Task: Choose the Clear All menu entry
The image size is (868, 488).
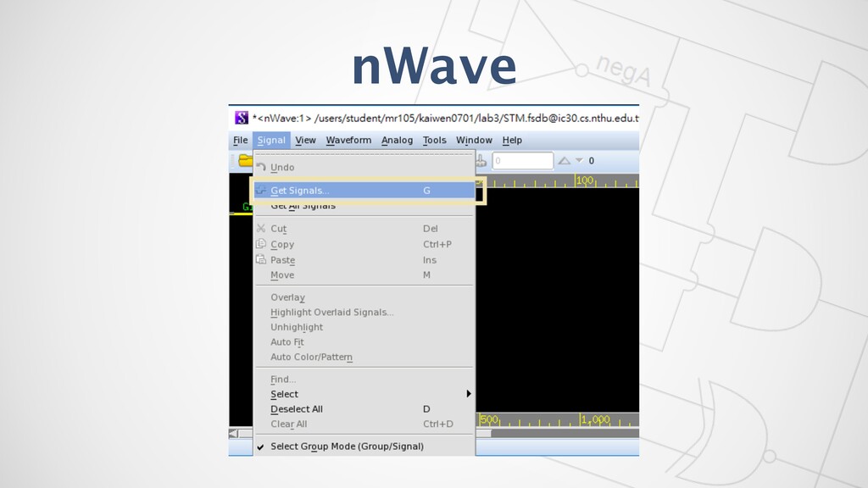Action: (x=364, y=424)
